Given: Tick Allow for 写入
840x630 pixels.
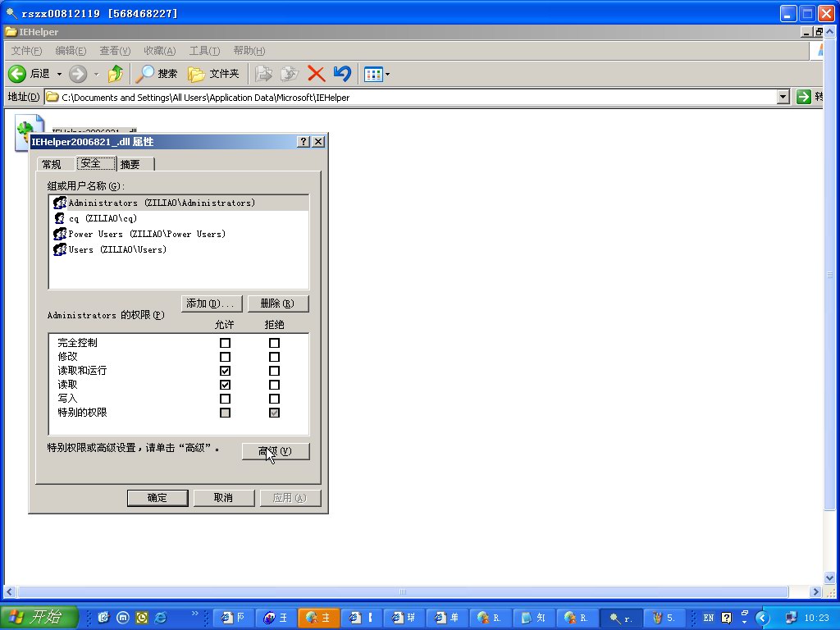Looking at the screenshot, I should point(225,399).
